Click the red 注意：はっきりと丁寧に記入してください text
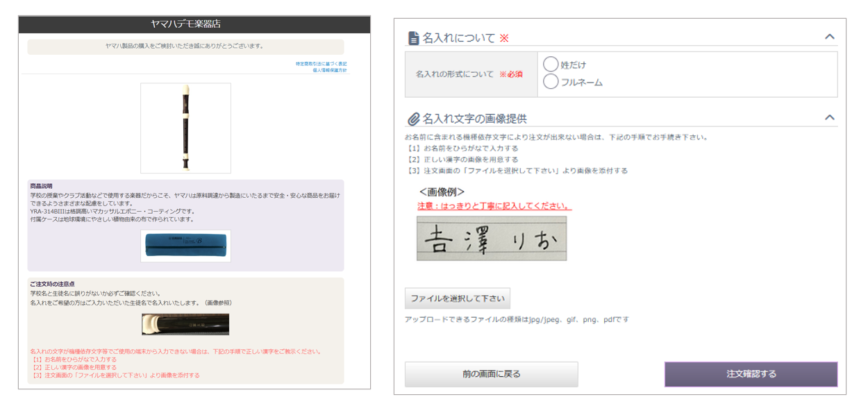The width and height of the screenshot is (868, 406). click(494, 206)
